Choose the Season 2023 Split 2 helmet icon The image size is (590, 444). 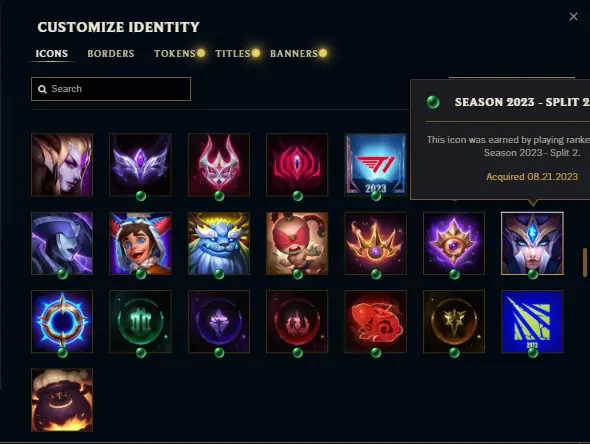[x=532, y=243]
